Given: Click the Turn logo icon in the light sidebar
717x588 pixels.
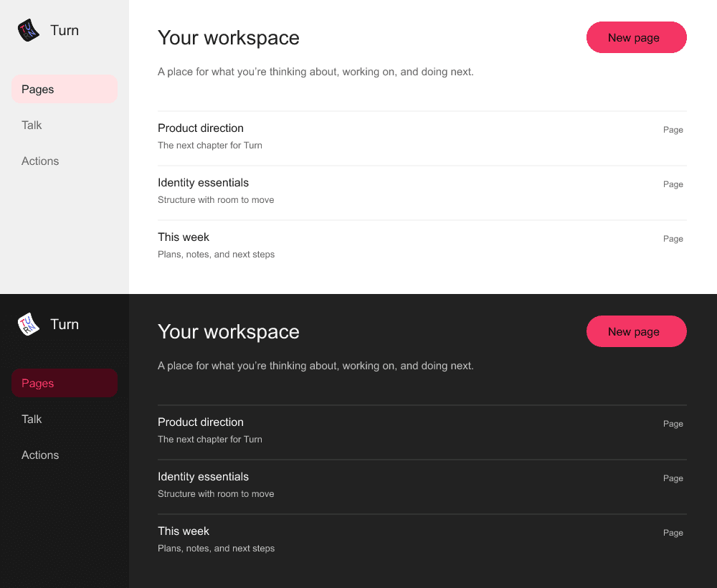Looking at the screenshot, I should [x=29, y=30].
